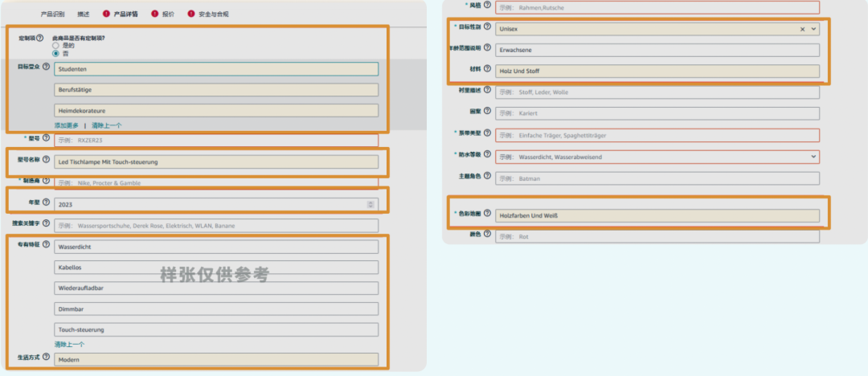Viewport: 868px width, 376px height.
Task: Expand the Unisex target gender dropdown
Action: pyautogui.click(x=814, y=29)
